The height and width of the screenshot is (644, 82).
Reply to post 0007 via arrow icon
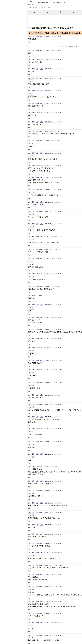pyautogui.click(x=29, y=109)
